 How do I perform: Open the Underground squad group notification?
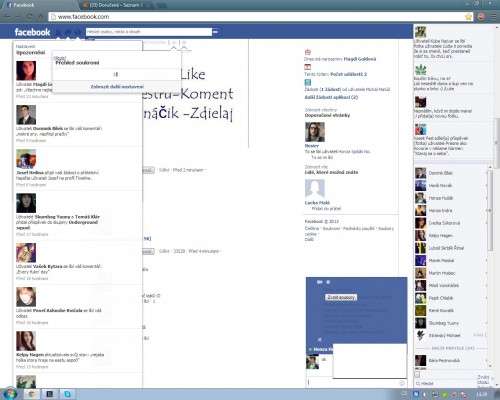click(77, 214)
